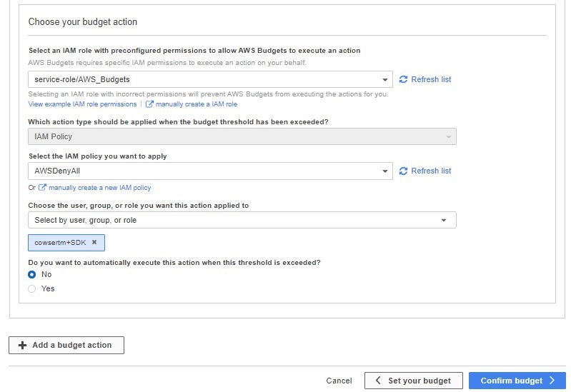Open Select by user, group, or role dropdown

click(242, 220)
